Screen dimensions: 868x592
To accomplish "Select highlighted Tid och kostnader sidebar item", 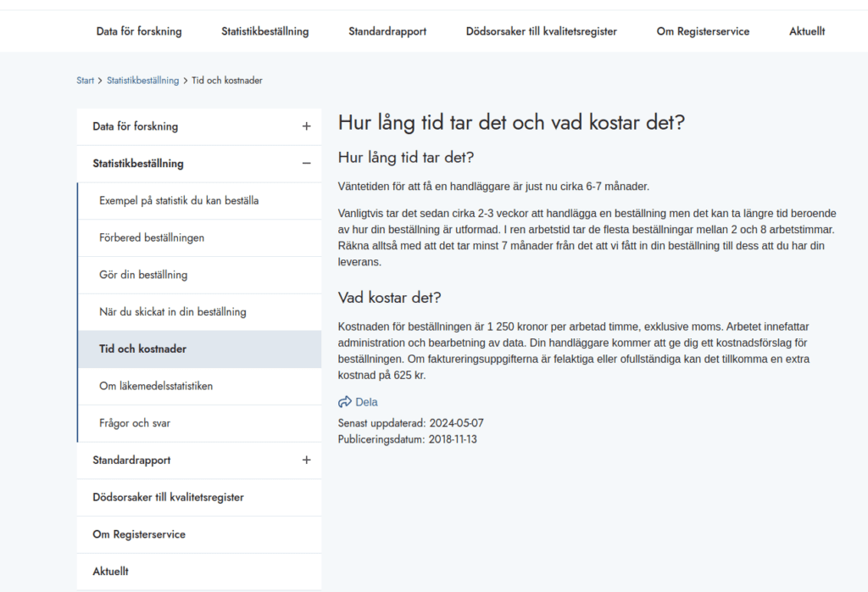I will point(142,349).
